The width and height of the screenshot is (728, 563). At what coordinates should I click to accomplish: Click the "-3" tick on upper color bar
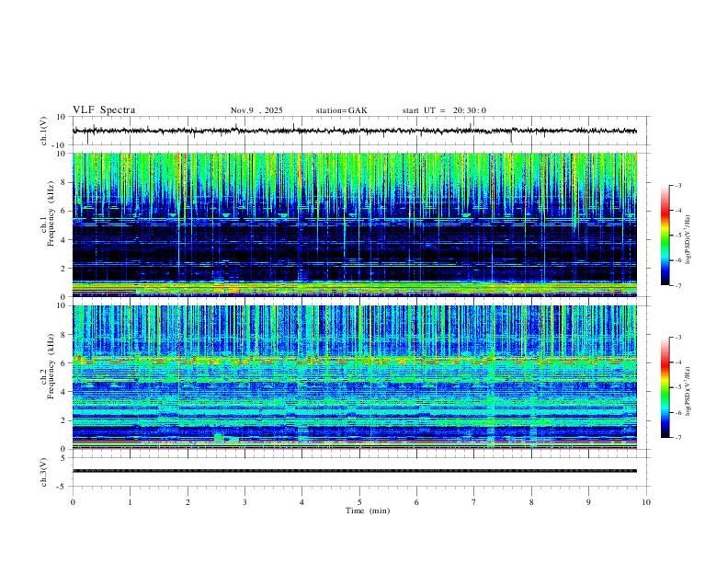coord(677,185)
